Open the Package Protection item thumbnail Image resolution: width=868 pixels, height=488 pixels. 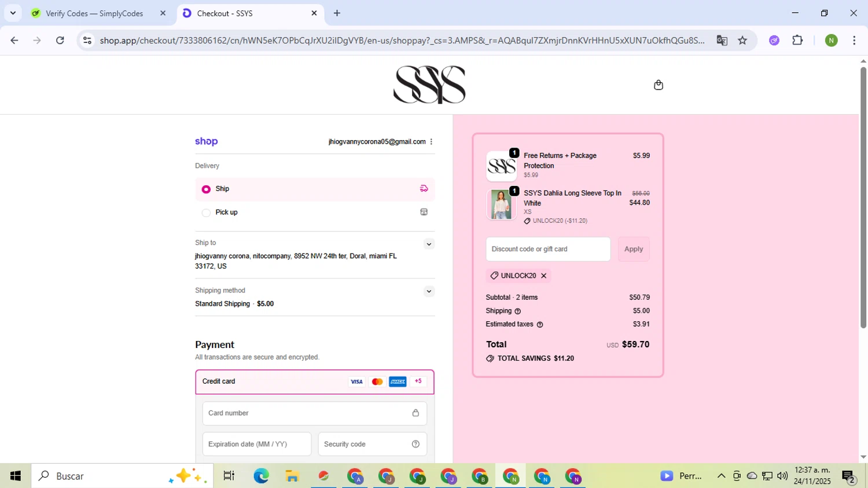tap(501, 167)
